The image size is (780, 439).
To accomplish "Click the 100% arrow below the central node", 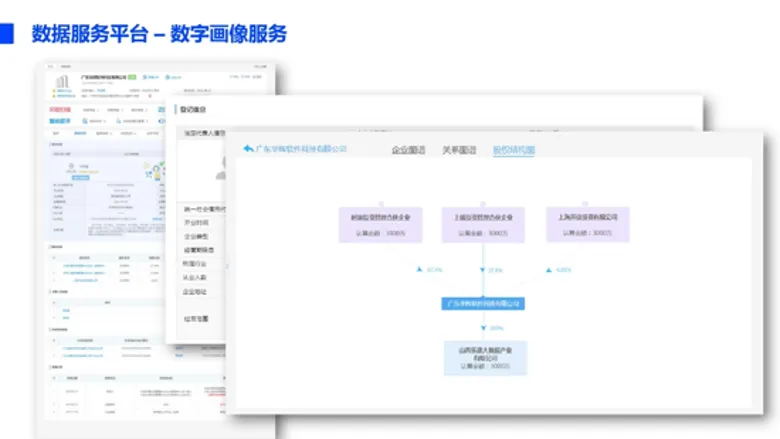I will 483,328.
